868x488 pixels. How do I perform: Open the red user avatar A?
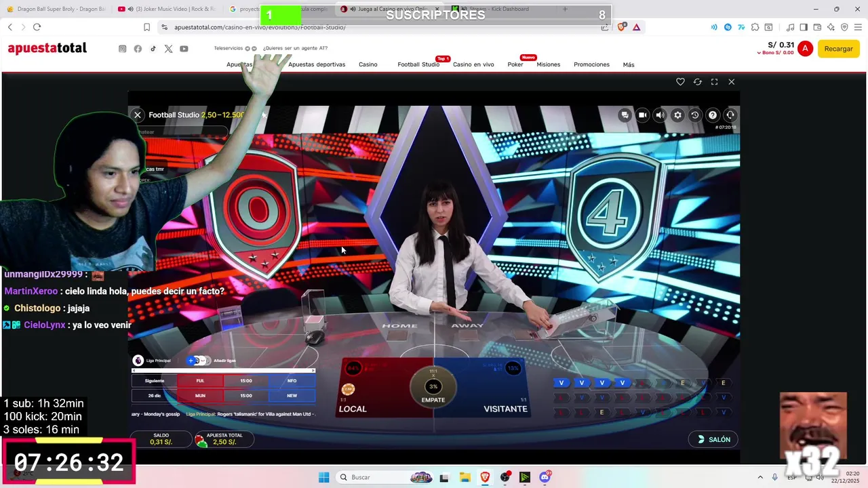click(x=805, y=49)
